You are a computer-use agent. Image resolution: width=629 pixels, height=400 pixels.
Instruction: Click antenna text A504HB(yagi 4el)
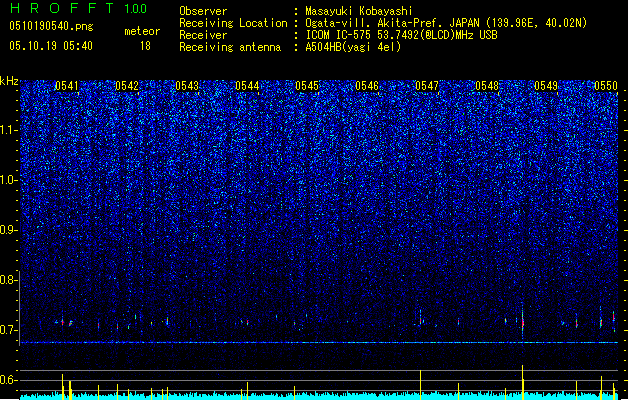pos(353,47)
